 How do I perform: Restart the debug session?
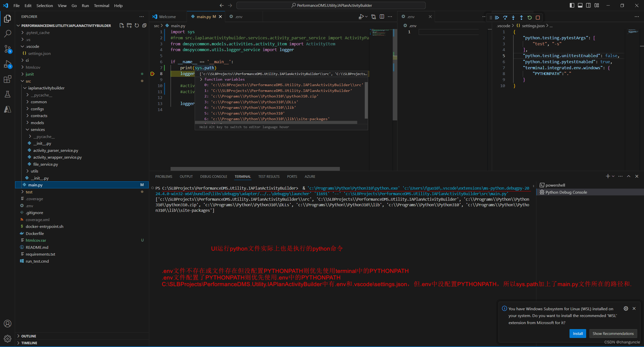[x=530, y=18]
